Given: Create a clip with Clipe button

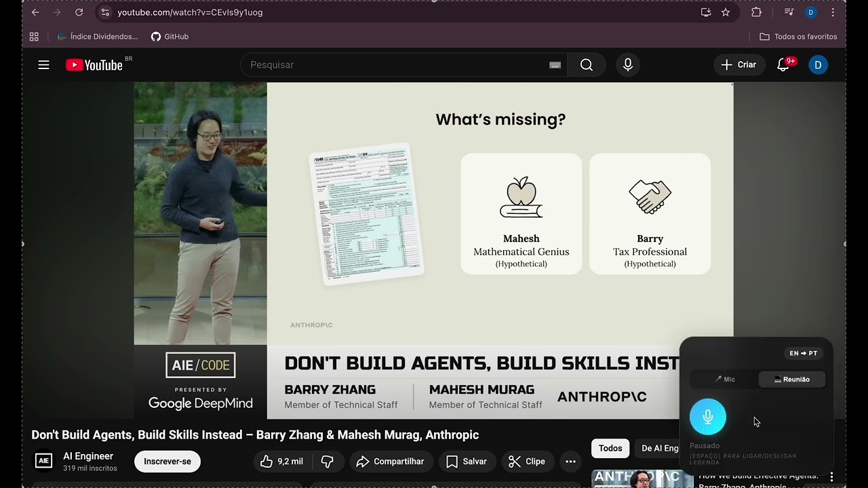Looking at the screenshot, I should (528, 462).
